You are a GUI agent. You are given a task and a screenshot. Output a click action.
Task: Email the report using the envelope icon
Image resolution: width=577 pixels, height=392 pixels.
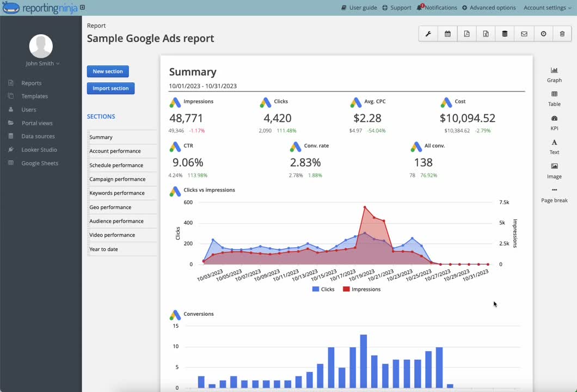point(524,34)
